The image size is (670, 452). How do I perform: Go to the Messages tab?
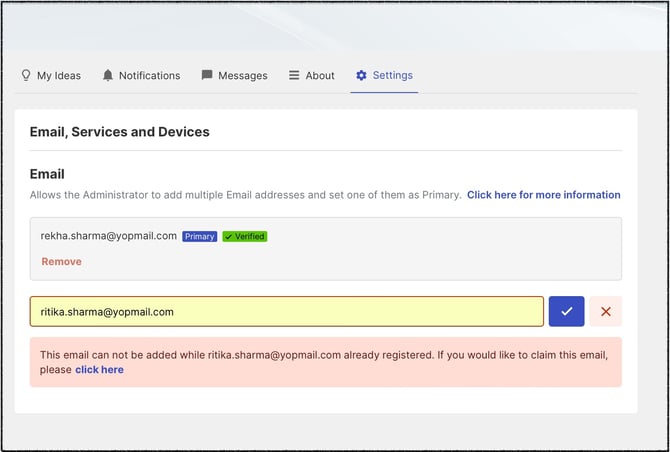235,76
